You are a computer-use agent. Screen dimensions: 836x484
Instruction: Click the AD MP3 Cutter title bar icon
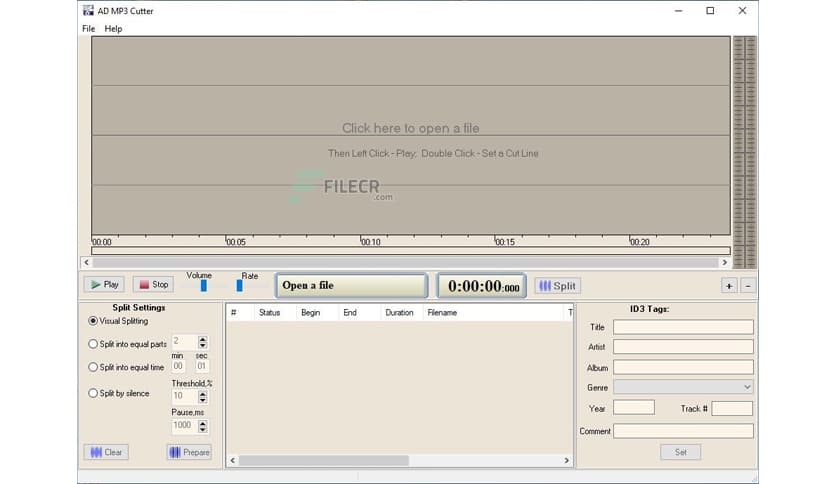pos(88,10)
